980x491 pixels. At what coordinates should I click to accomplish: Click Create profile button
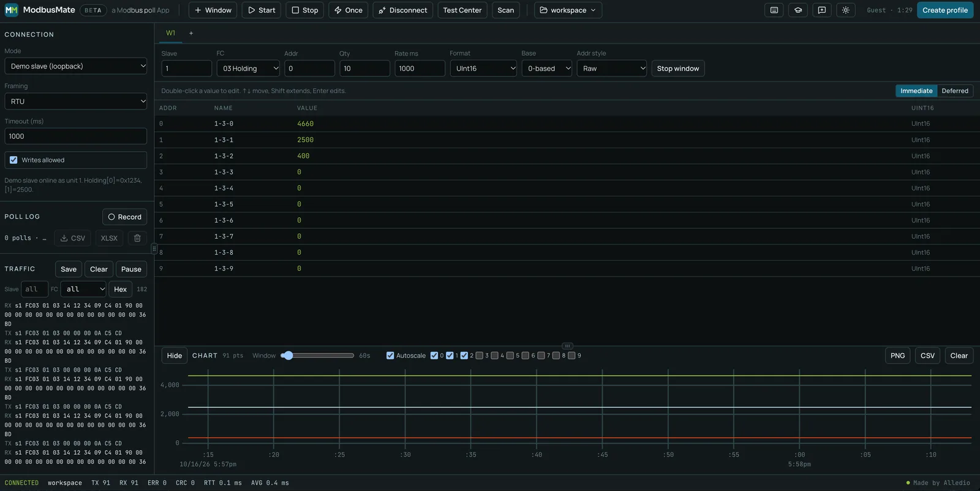tap(945, 10)
